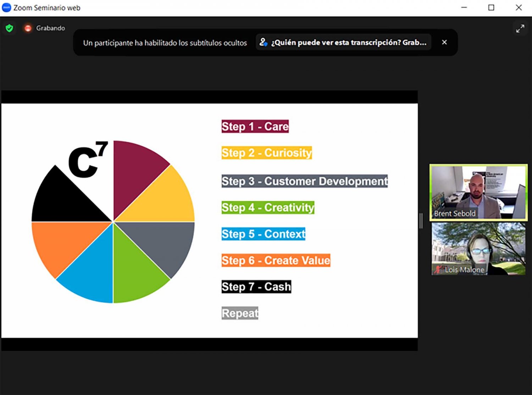Click the Zoom logo in title bar
This screenshot has height=395, width=532.
tap(6, 7)
